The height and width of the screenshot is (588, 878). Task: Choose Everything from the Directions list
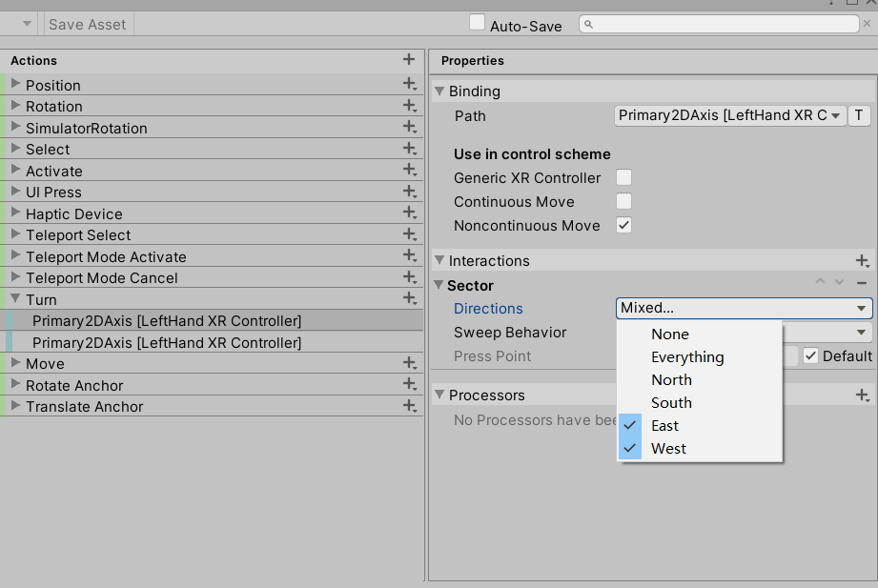tap(687, 356)
